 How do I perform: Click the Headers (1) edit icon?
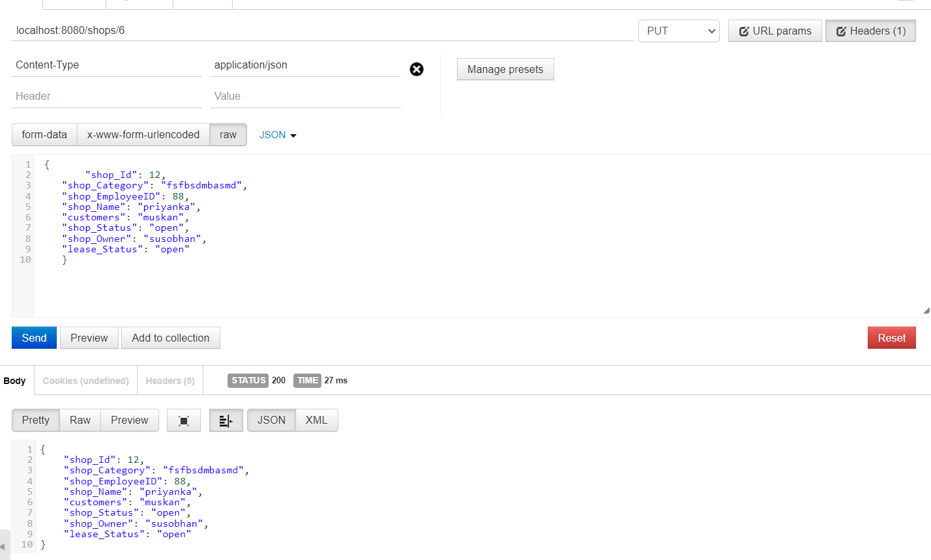(841, 31)
